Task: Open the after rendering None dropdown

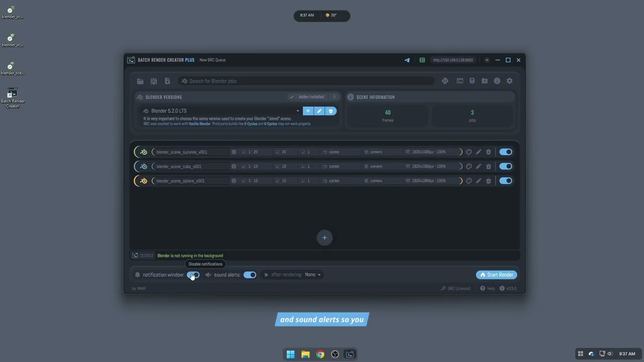Action: click(x=312, y=275)
